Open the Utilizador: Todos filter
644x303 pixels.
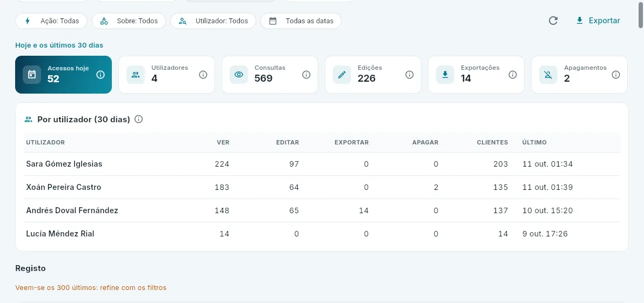click(213, 21)
